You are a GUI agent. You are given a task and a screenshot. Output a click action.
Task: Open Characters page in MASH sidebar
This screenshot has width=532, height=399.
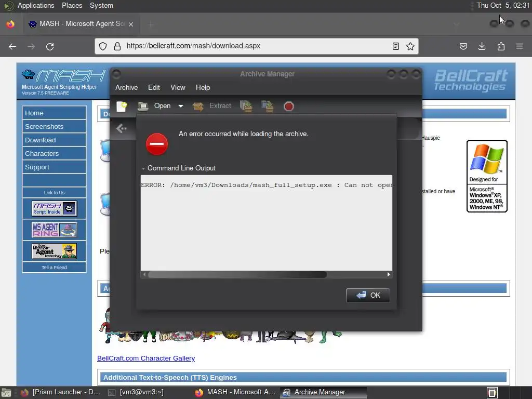[54, 154]
